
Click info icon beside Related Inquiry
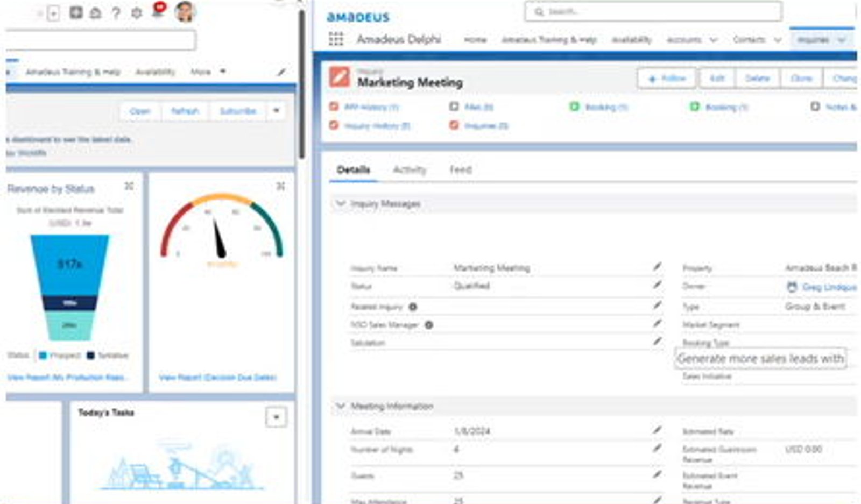(413, 307)
